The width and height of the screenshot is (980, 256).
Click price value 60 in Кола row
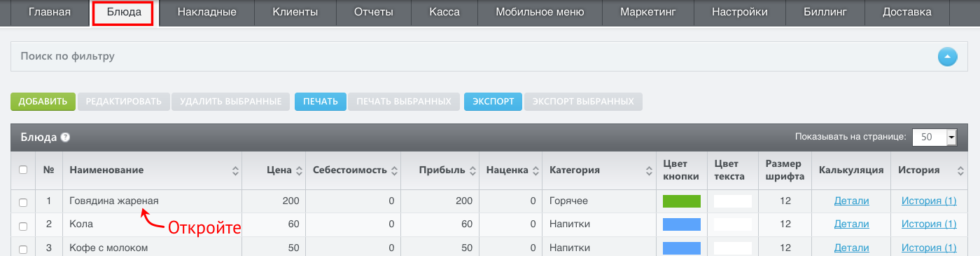coord(293,224)
